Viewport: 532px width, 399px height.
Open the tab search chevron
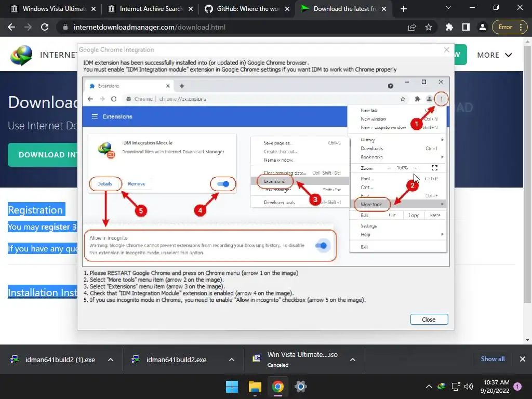pyautogui.click(x=448, y=7)
